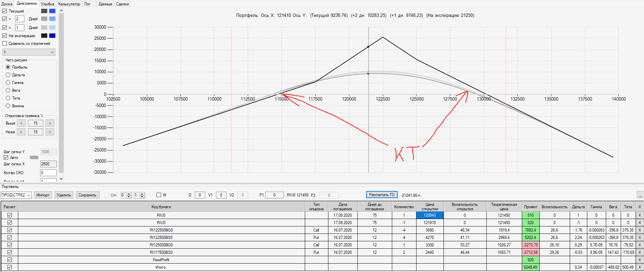Collapse the portfolio panel with underscore button
The height and width of the screenshot is (272, 644).
(640, 195)
